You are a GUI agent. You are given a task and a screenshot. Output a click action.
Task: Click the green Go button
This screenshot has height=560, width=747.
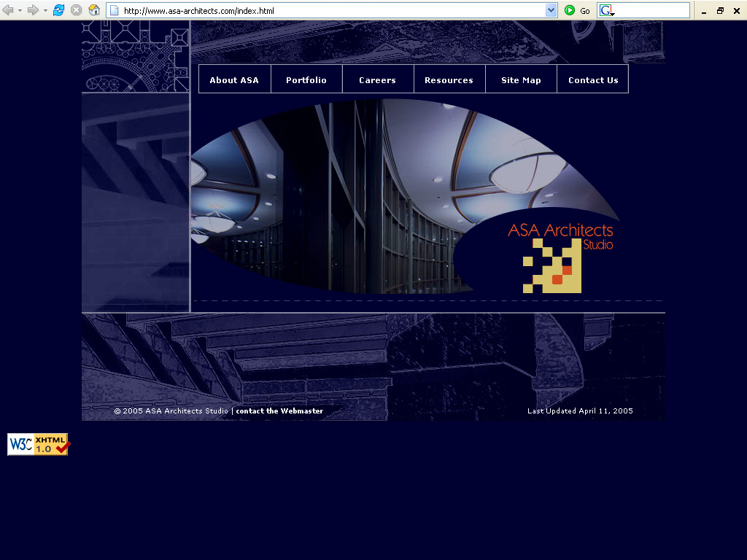[x=577, y=10]
